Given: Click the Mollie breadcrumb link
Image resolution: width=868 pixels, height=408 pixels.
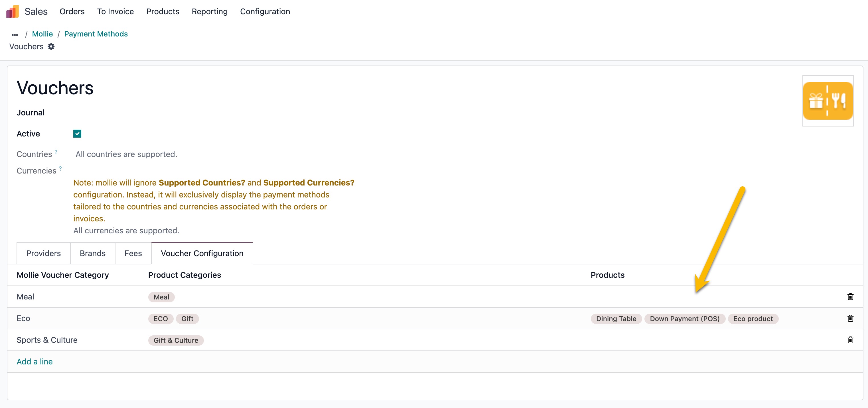Looking at the screenshot, I should tap(42, 34).
